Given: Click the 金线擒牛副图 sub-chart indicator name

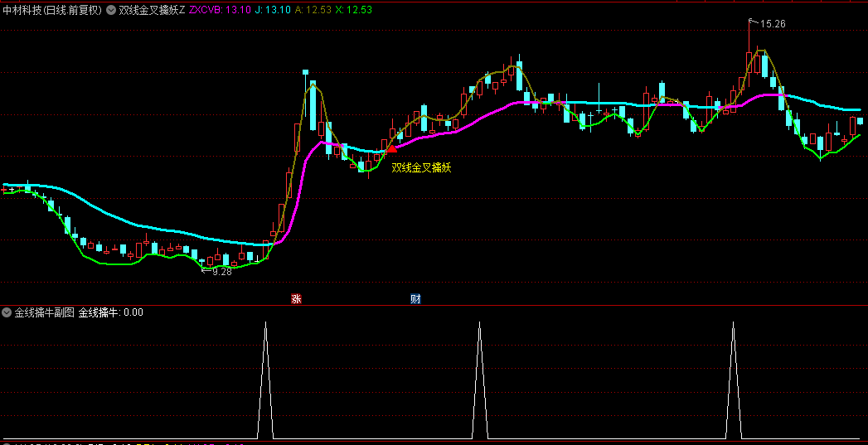Looking at the screenshot, I should click(44, 312).
